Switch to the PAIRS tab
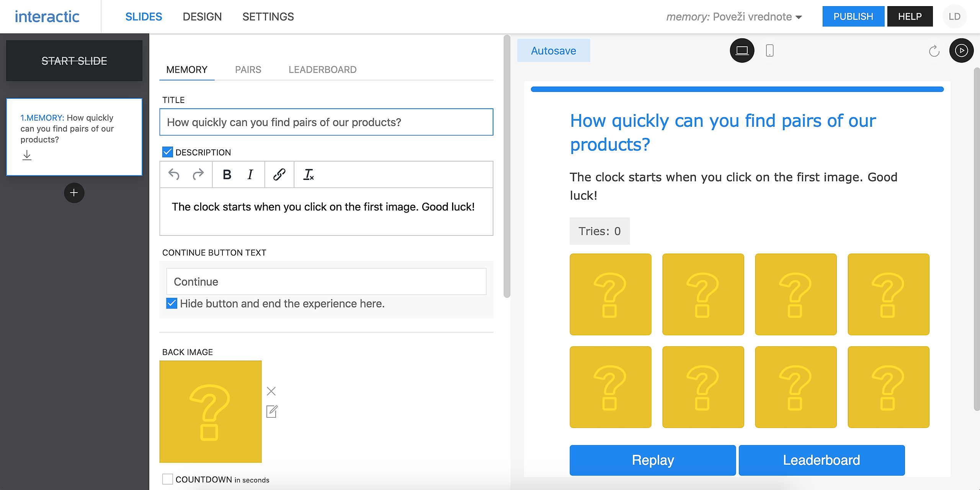This screenshot has width=980, height=490. [248, 70]
